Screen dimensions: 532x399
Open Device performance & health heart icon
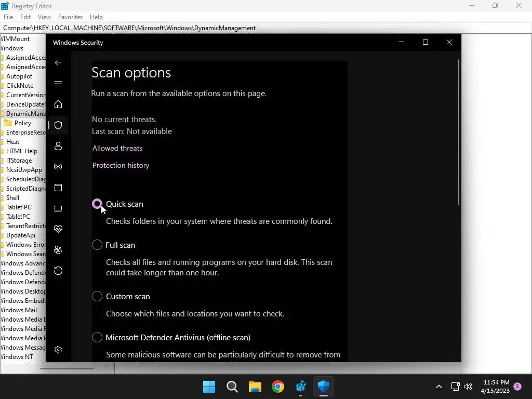(x=58, y=229)
